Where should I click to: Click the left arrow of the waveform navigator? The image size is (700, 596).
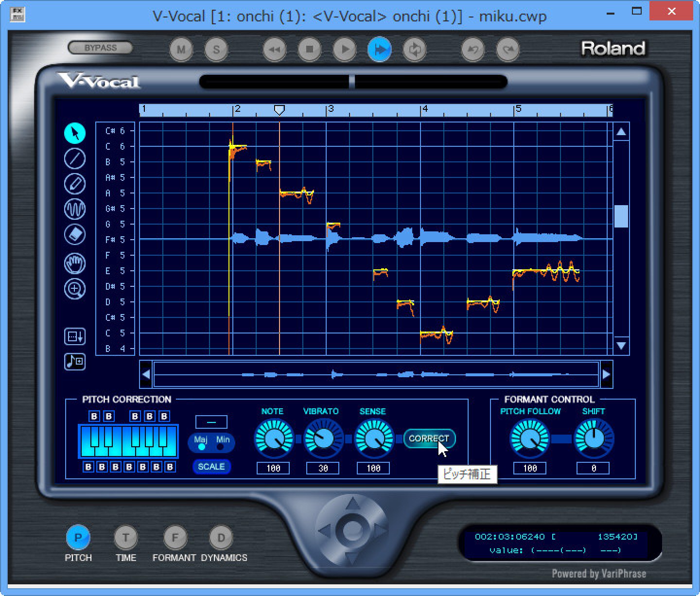pos(146,374)
